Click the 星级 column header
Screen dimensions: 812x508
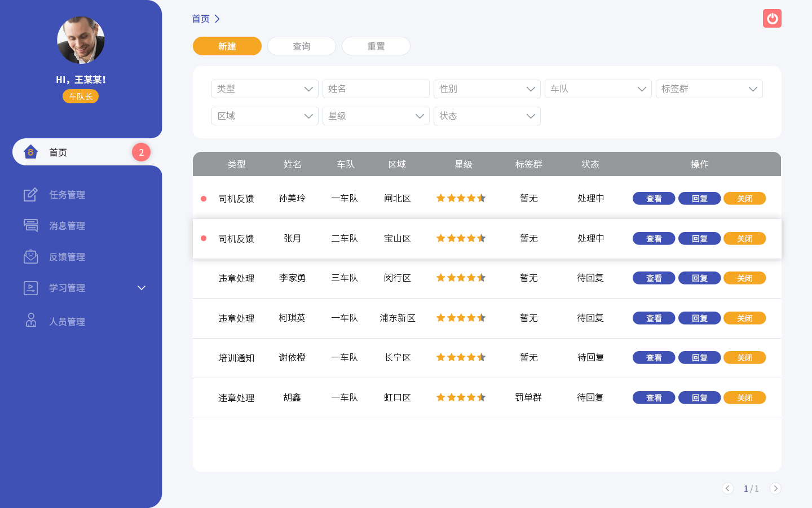click(464, 164)
